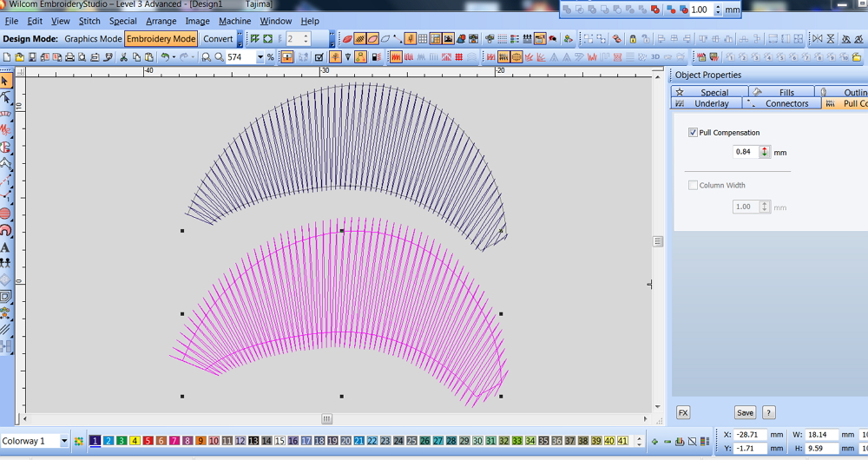Click the Lock padlock icon
The height and width of the screenshot is (460, 868).
[634, 39]
